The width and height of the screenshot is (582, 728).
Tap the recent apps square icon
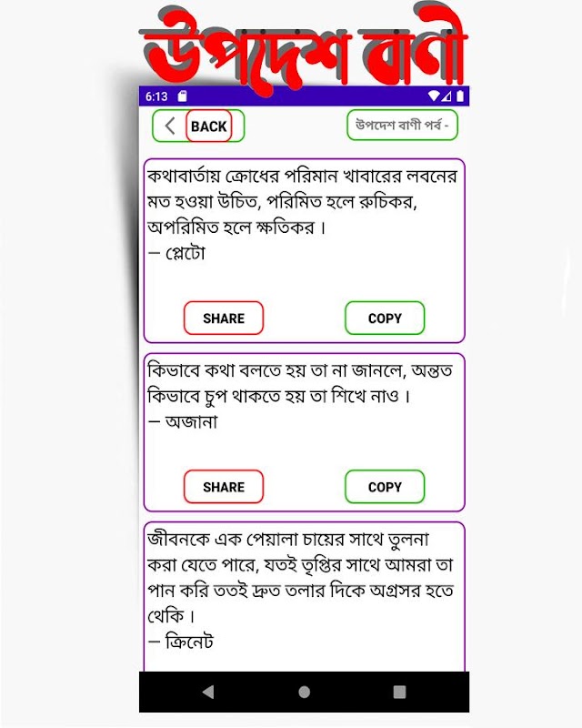coord(399,692)
